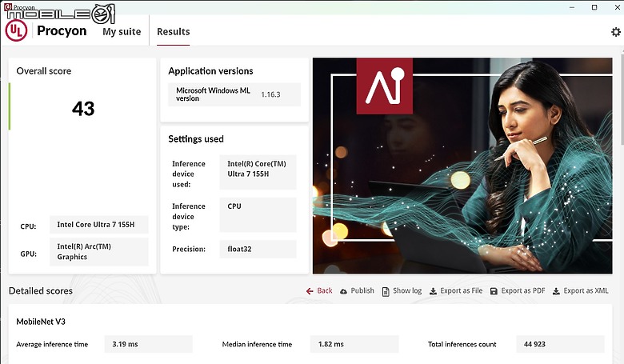Screen dimensions: 624x364
Task: Export as XML
Action: 581,291
